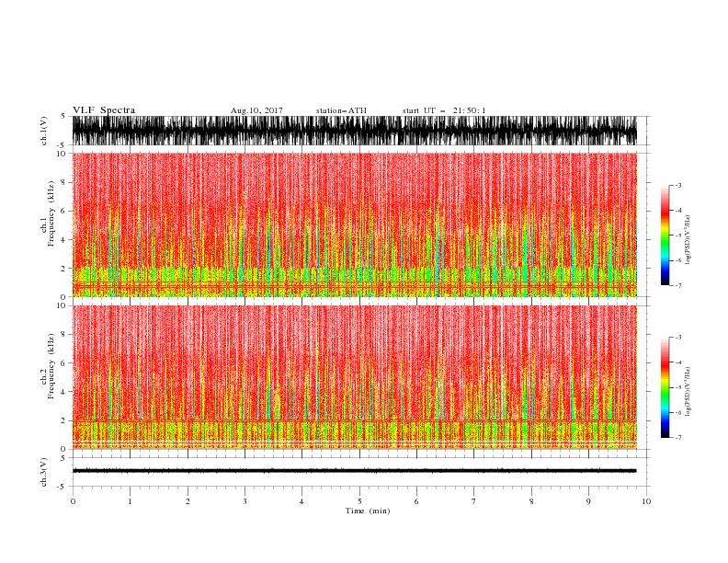
Task: Click the ch.2 spectrogram plot area
Action: click(355, 377)
